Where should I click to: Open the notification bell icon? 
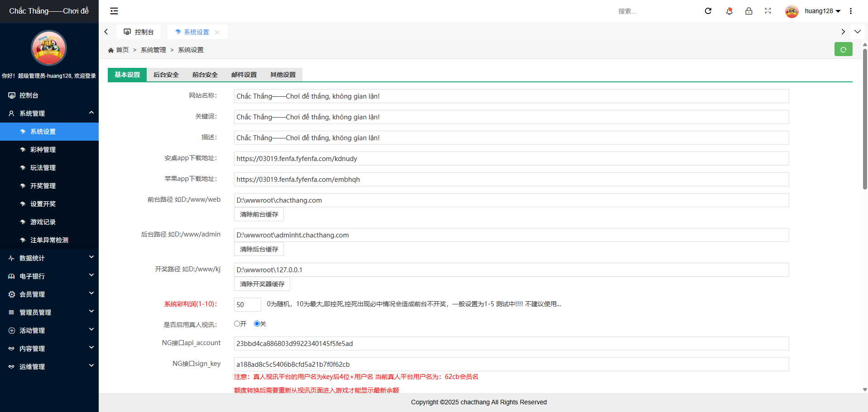(x=729, y=11)
